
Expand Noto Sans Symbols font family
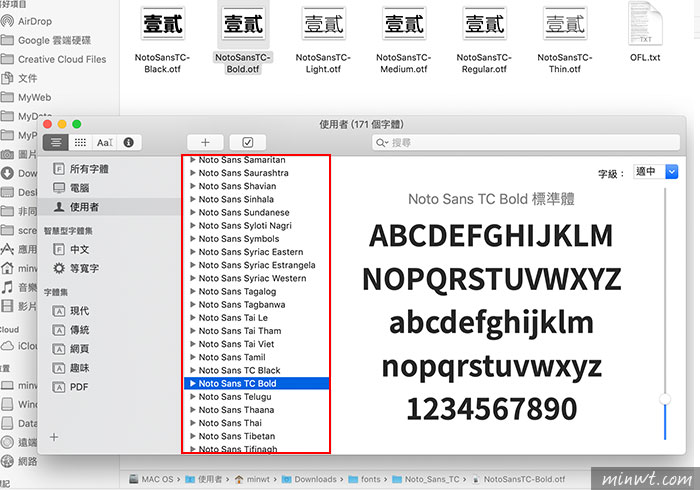[x=193, y=239]
